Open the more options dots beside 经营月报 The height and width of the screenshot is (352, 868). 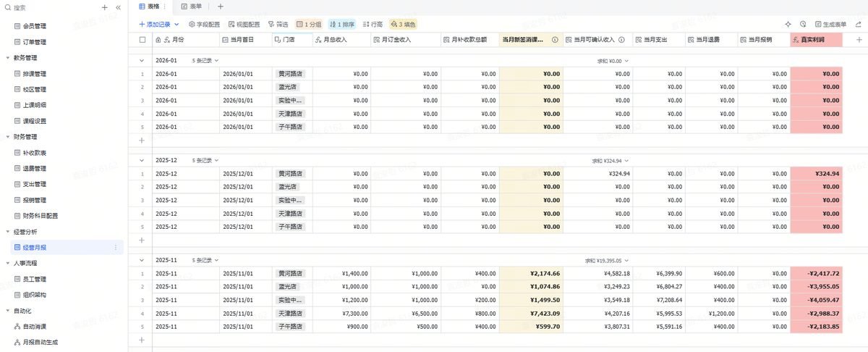[x=116, y=248]
